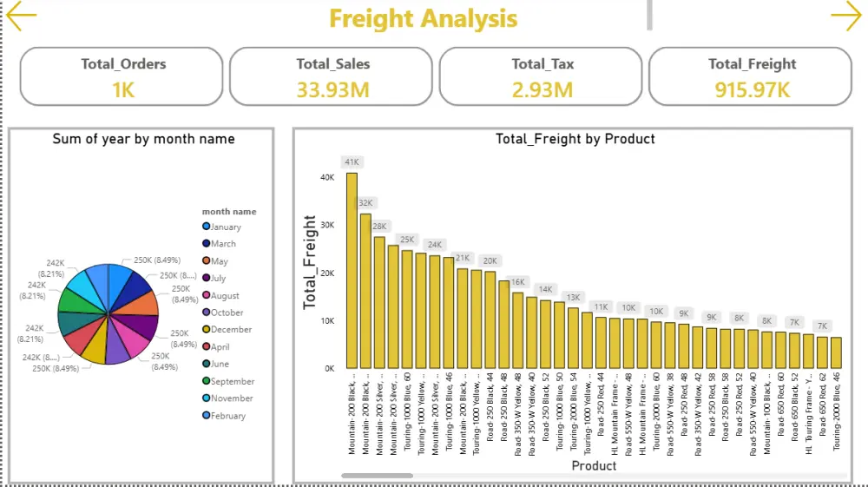Click the October legend entry

coord(222,313)
